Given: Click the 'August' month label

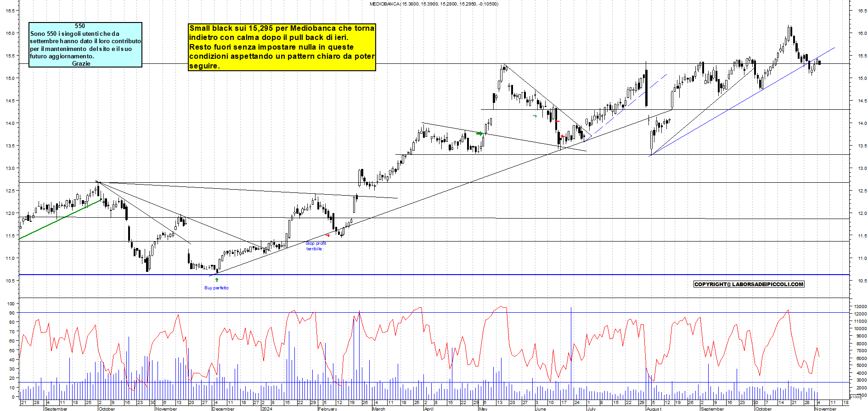Looking at the screenshot, I should pos(654,409).
